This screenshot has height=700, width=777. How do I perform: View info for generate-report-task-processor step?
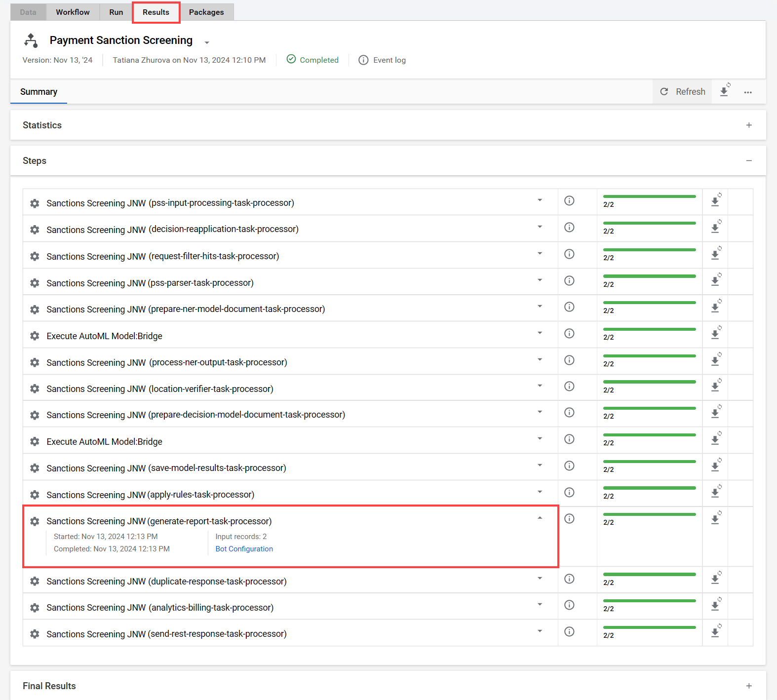[569, 518]
